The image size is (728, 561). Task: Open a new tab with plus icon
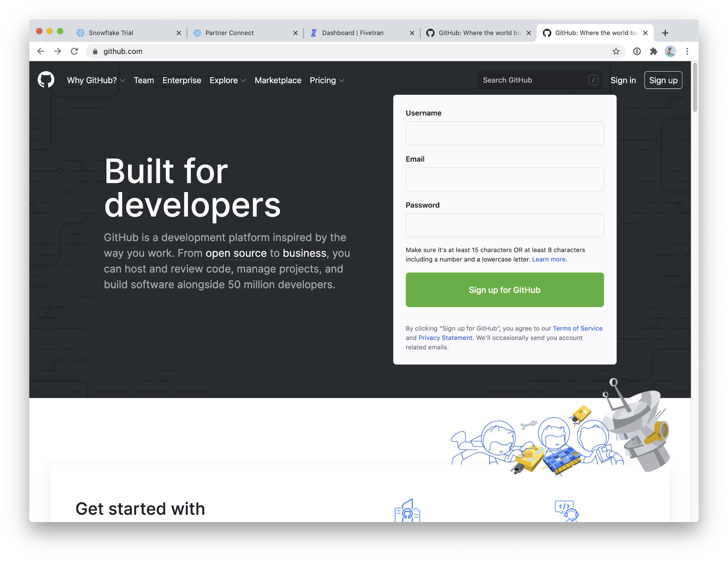(665, 33)
